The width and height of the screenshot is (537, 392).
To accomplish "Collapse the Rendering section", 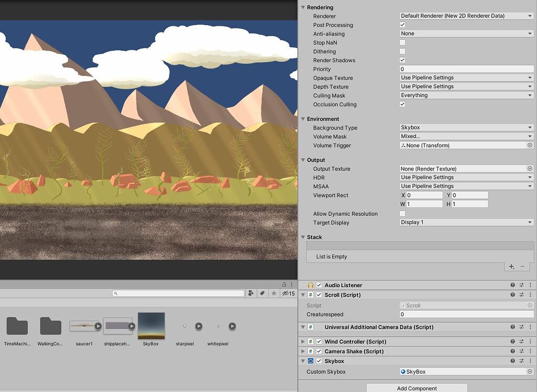I will (303, 7).
